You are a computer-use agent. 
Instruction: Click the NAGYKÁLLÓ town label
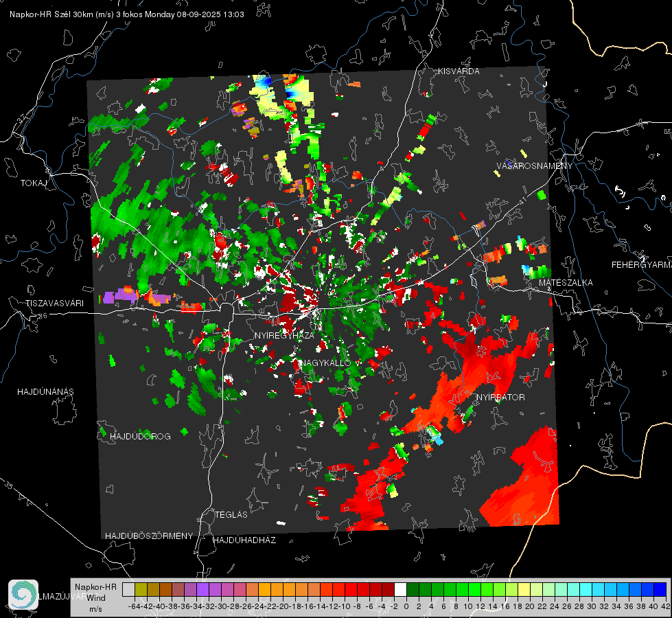(325, 363)
